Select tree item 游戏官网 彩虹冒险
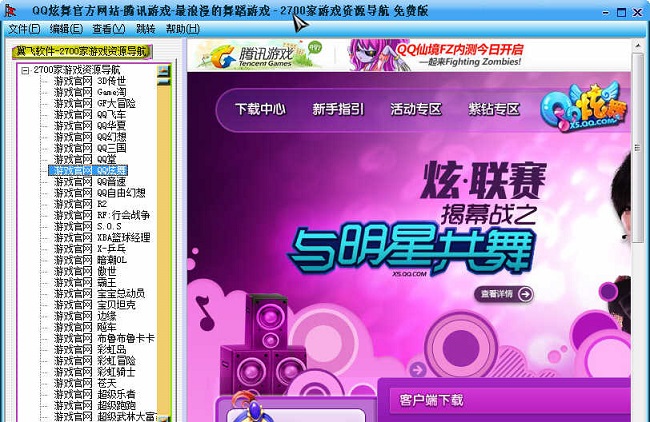This screenshot has height=422, width=650. [95, 361]
